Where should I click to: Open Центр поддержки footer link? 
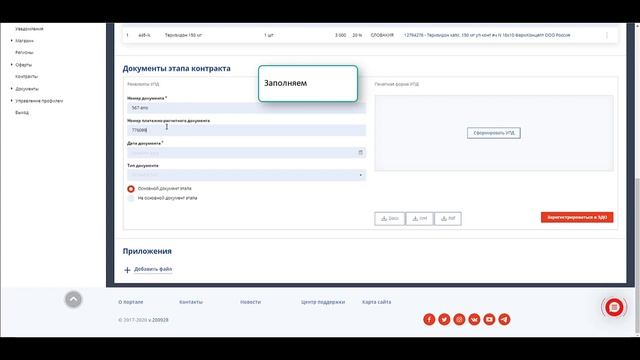323,302
